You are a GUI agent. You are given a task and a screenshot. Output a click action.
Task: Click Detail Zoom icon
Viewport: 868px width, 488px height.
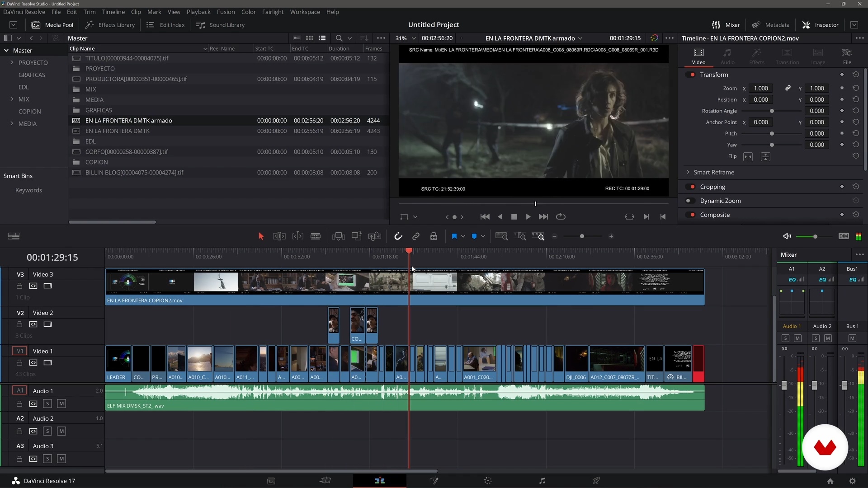point(521,236)
